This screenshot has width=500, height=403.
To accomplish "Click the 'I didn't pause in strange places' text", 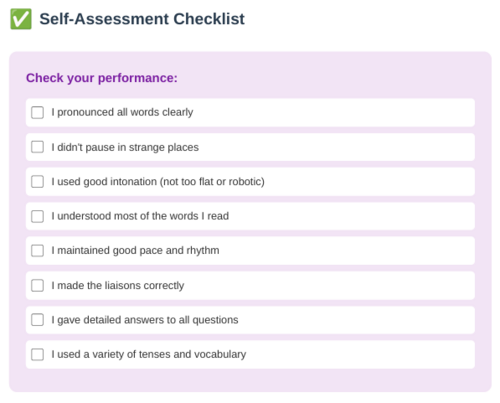I will (x=125, y=147).
